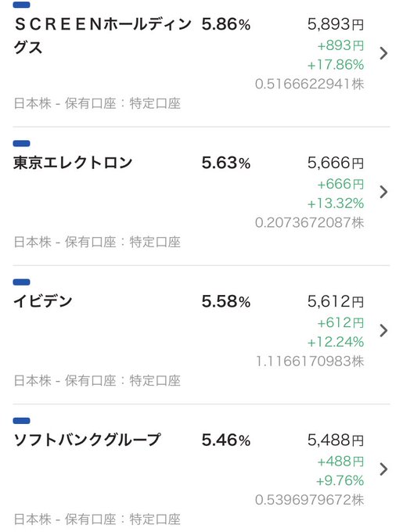The width and height of the screenshot is (403, 532).
Task: Select the ソフトバンクグループ stock name
Action: 87,440
